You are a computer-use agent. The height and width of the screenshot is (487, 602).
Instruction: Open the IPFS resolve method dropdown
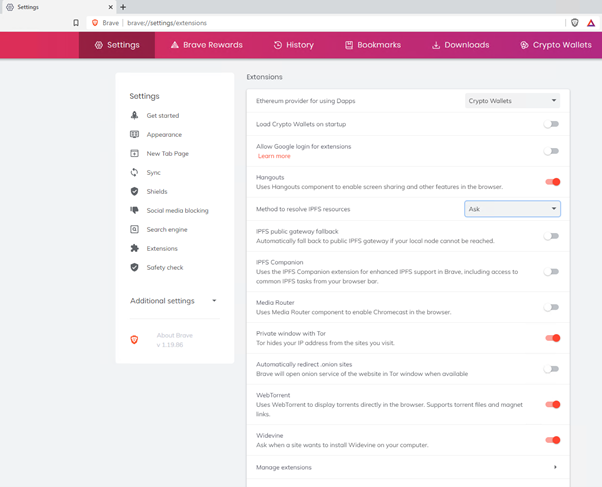pos(512,209)
